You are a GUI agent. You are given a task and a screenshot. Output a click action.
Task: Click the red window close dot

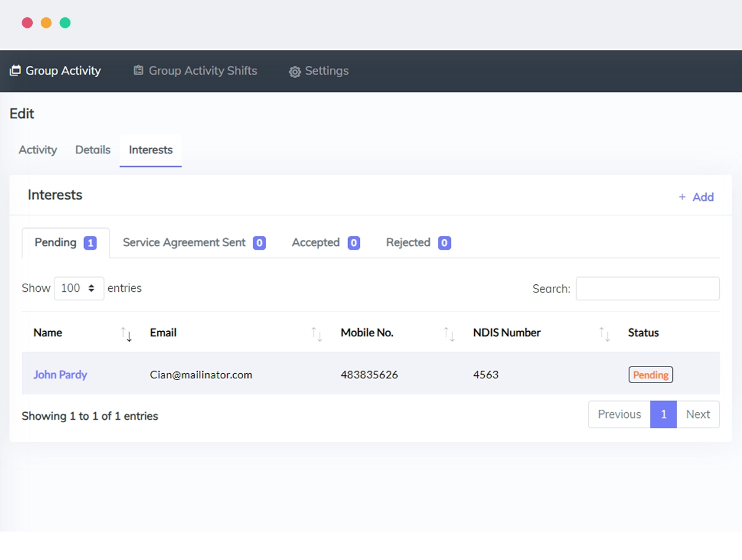coord(27,23)
